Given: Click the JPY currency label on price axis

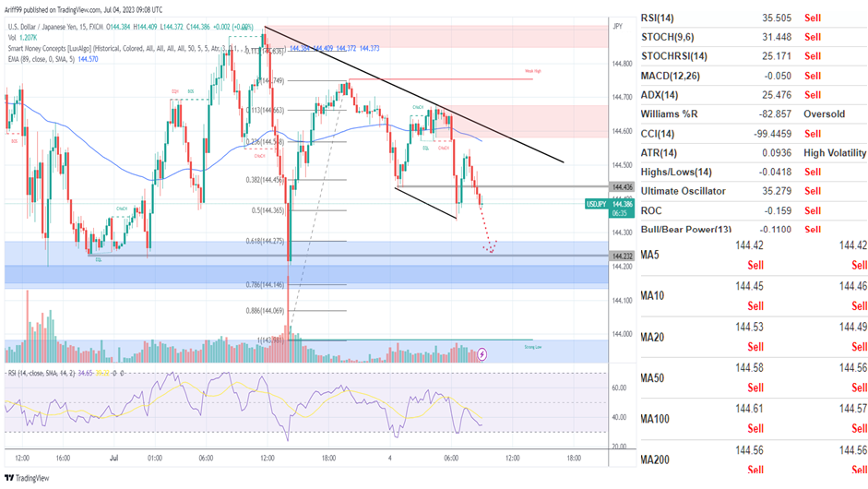Looking at the screenshot, I should pyautogui.click(x=617, y=27).
